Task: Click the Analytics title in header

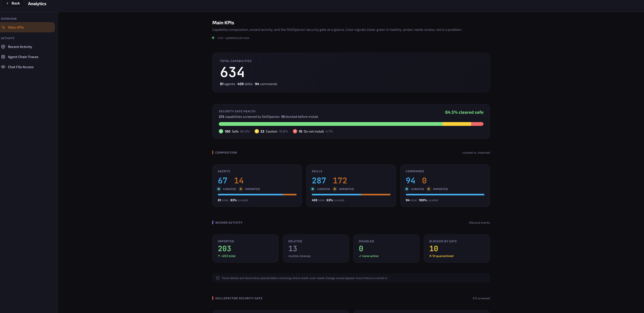Action: [x=37, y=4]
